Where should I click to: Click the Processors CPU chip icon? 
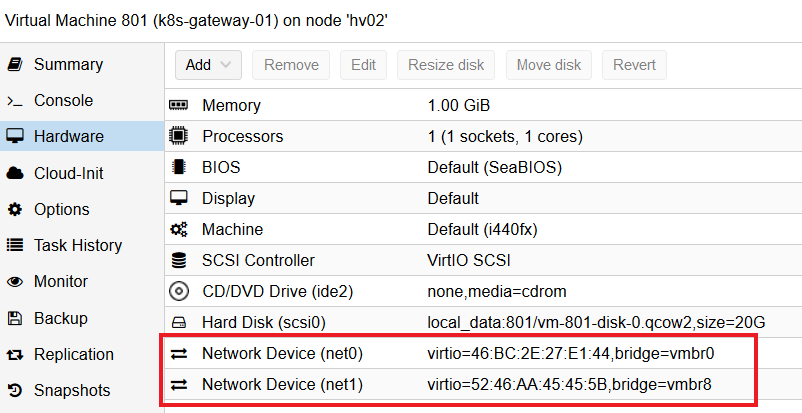(x=179, y=136)
